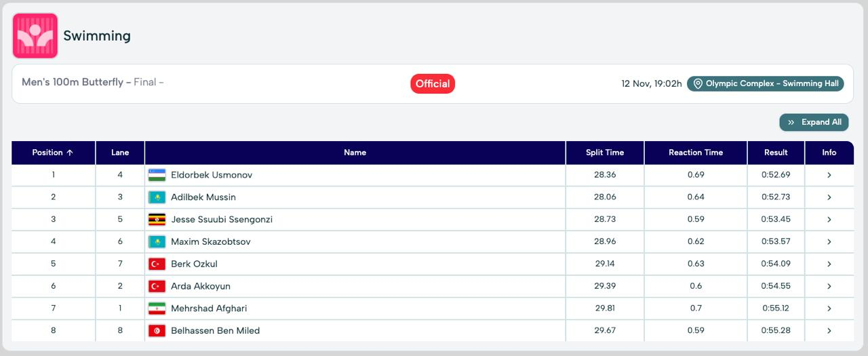Click the Lane column header
Viewport: 868px width, 356px height.
pyautogui.click(x=120, y=153)
